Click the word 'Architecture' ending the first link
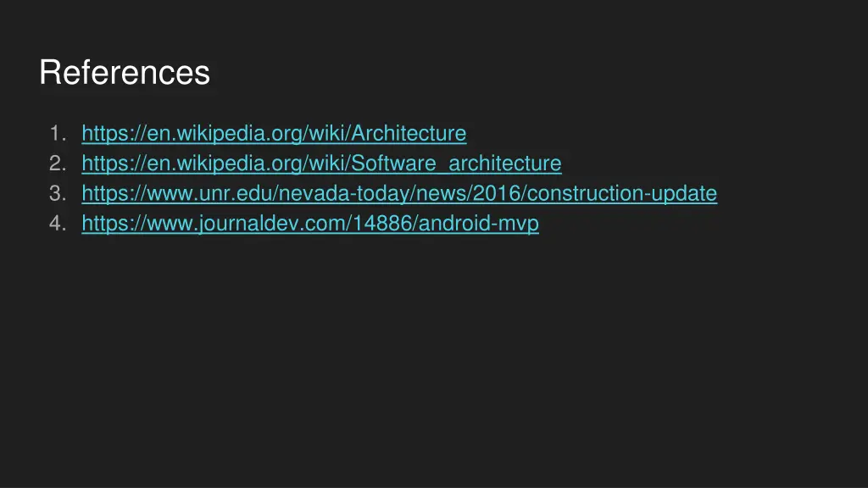The width and height of the screenshot is (868, 488). 409,133
